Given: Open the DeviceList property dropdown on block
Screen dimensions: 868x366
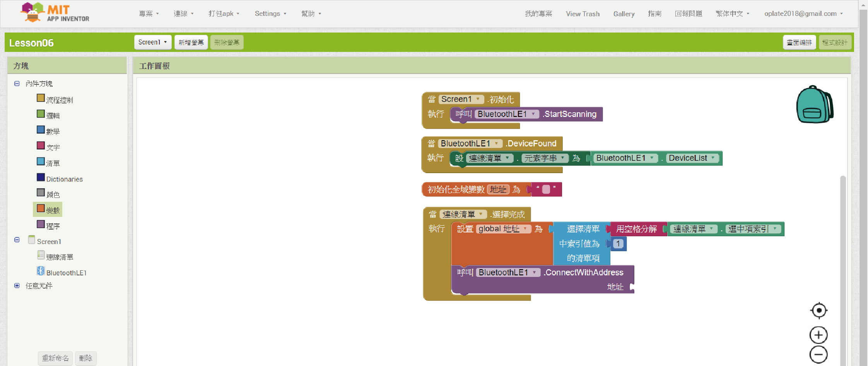Looking at the screenshot, I should pos(713,158).
